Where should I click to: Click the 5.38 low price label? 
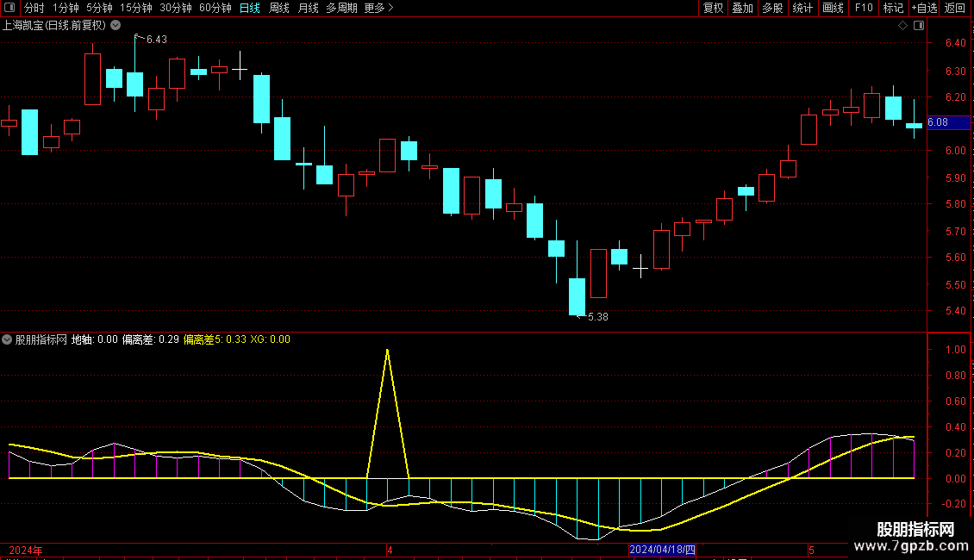tap(598, 317)
